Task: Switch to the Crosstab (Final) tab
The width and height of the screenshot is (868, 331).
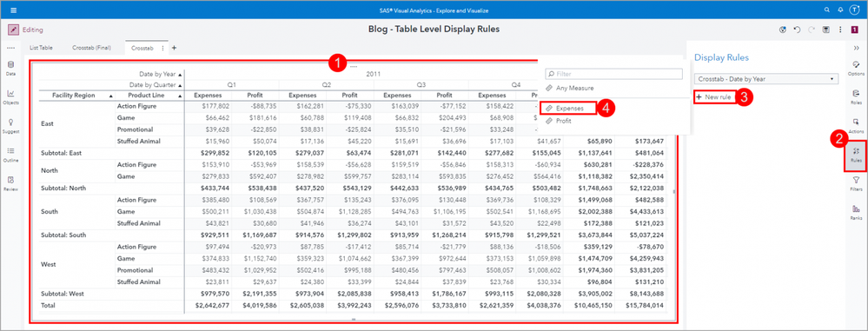Action: tap(91, 48)
